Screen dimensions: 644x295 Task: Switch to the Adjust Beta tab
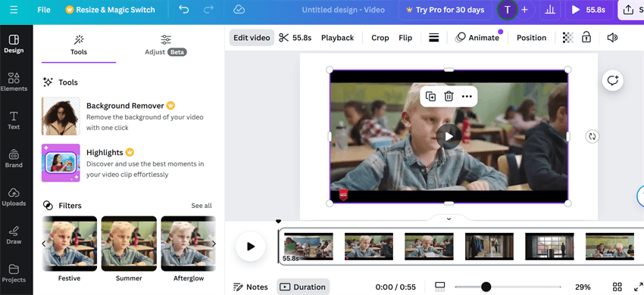(166, 45)
